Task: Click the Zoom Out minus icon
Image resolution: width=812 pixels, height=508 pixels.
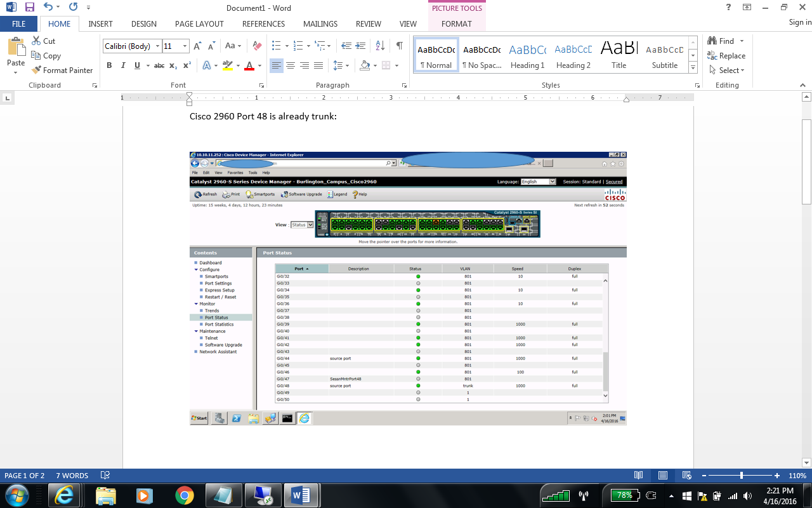Action: [705, 476]
